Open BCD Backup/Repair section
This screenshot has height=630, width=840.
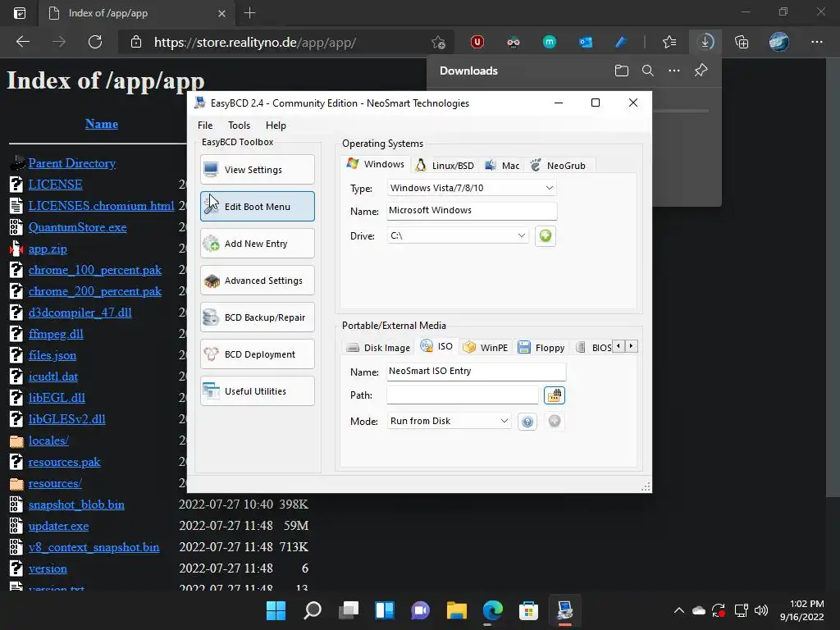tap(257, 317)
